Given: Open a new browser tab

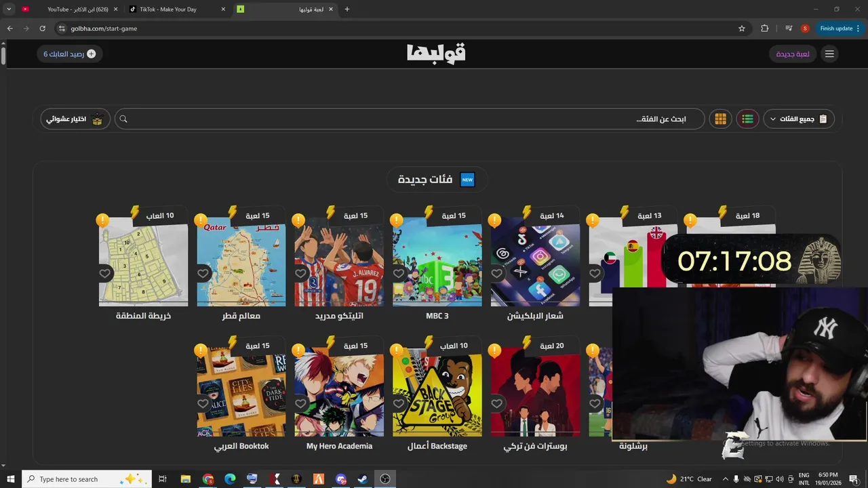Looking at the screenshot, I should (x=347, y=9).
